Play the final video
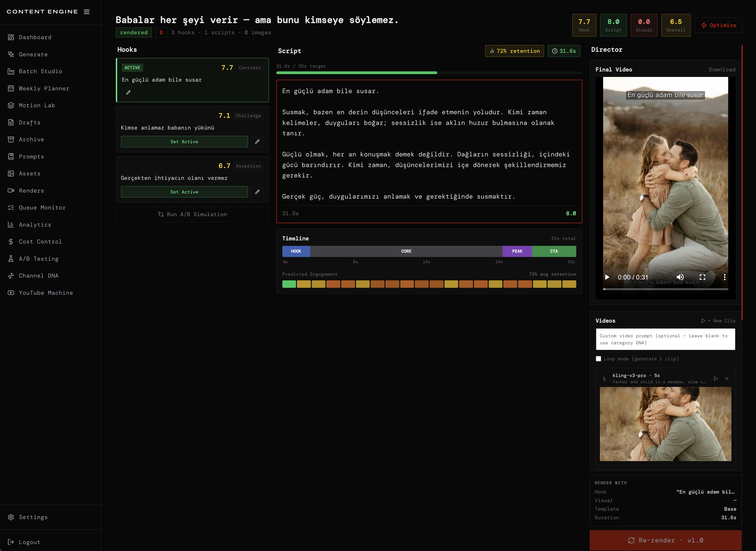The width and height of the screenshot is (756, 551). pyautogui.click(x=607, y=277)
